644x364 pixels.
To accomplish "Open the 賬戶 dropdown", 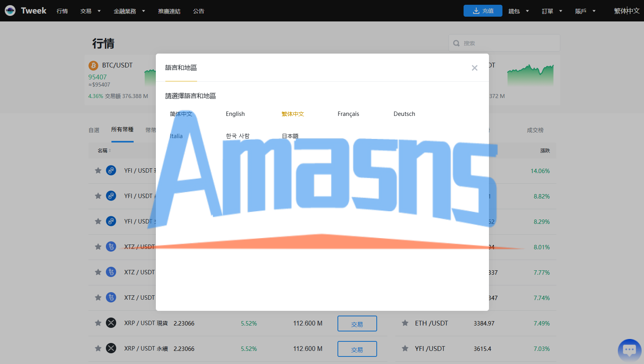I will [x=585, y=11].
